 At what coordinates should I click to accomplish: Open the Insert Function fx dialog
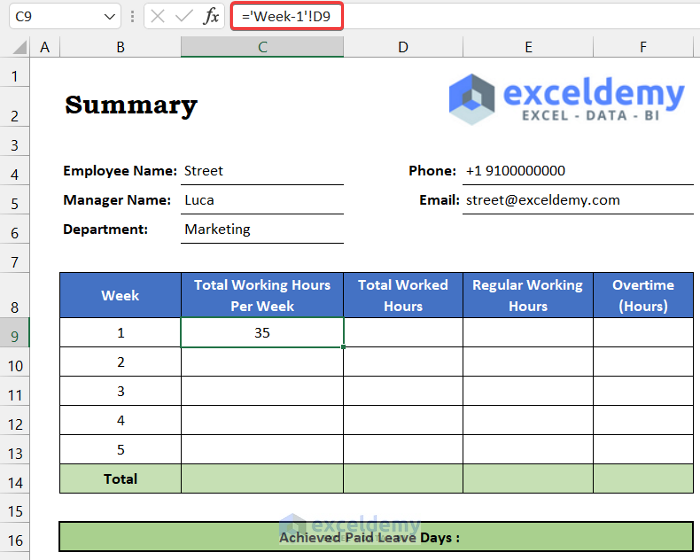click(x=211, y=17)
